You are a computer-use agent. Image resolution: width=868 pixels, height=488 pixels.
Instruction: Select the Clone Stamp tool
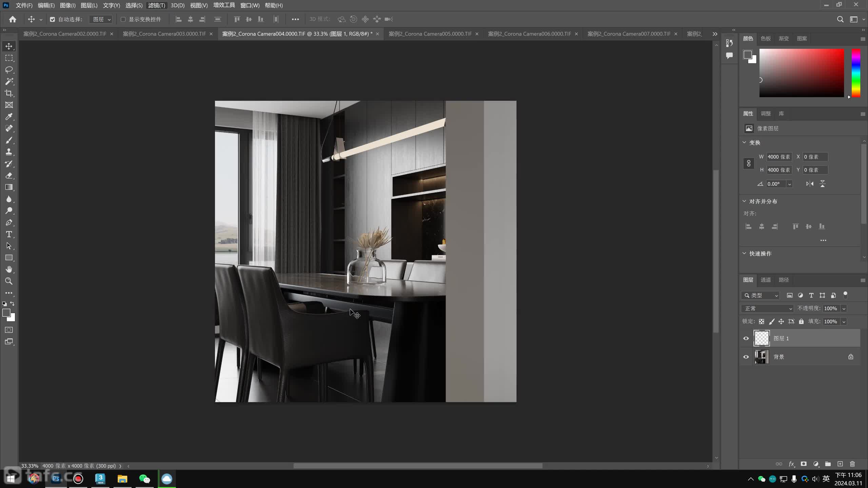click(x=9, y=152)
